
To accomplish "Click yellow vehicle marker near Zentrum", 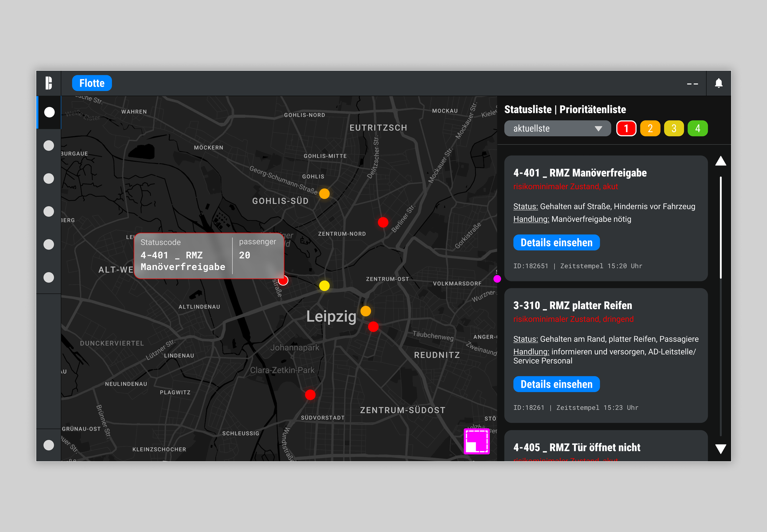I will 324,286.
